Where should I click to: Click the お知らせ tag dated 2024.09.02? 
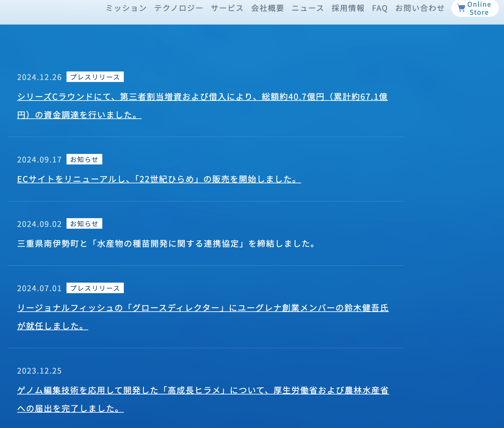84,224
